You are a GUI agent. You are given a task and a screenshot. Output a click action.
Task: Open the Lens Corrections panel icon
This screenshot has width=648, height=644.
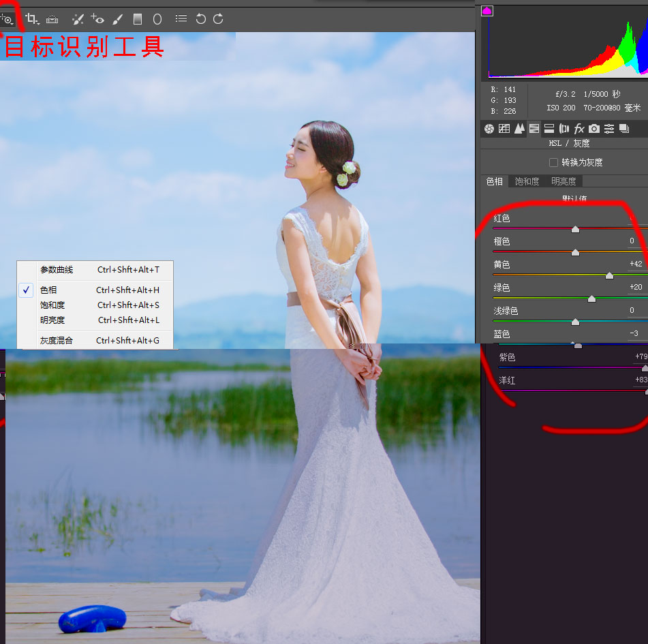[564, 129]
